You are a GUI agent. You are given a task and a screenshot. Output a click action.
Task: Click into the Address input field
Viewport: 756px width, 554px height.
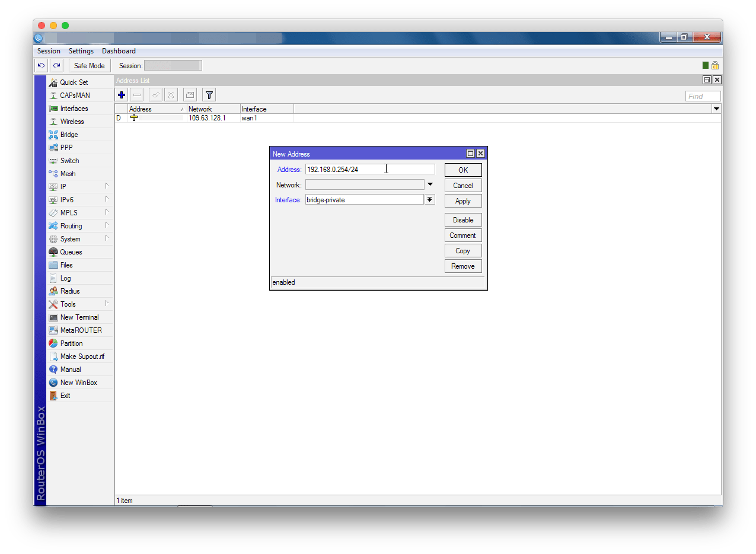tap(370, 170)
